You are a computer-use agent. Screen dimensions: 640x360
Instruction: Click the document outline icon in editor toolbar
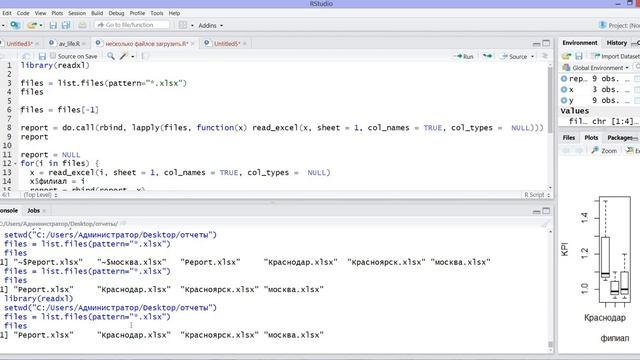pyautogui.click(x=545, y=56)
